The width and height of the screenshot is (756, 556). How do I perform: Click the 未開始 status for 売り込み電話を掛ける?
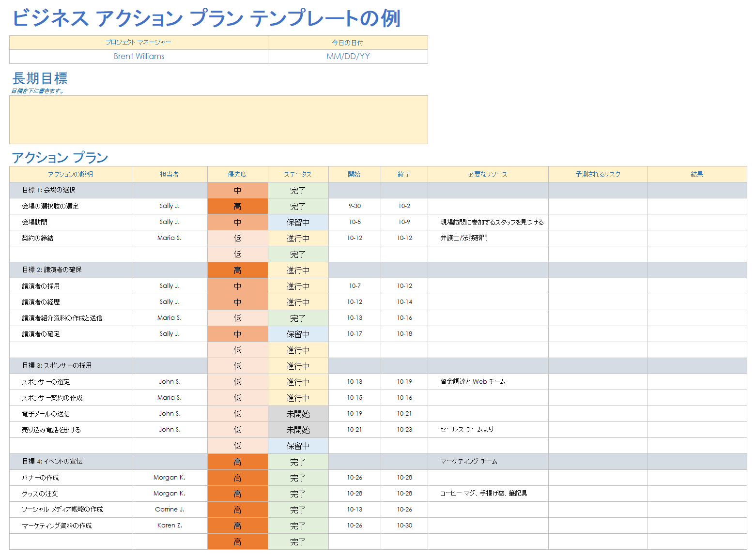pos(298,430)
